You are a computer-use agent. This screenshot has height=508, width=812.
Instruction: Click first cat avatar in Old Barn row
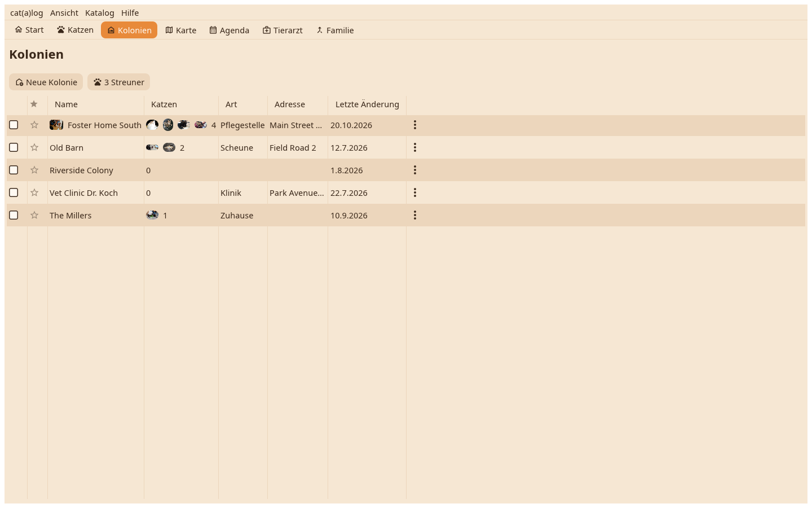(152, 147)
